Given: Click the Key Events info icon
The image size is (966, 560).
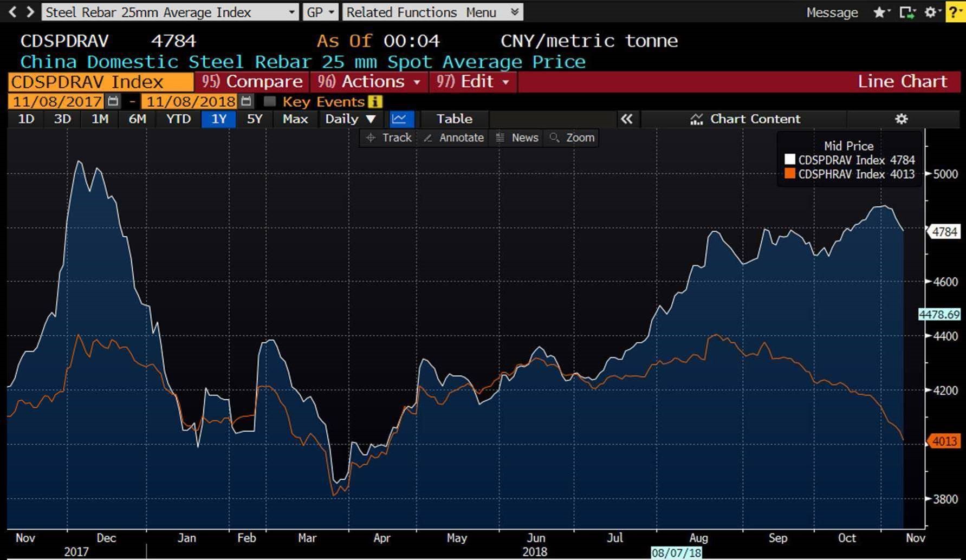Looking at the screenshot, I should tap(375, 101).
